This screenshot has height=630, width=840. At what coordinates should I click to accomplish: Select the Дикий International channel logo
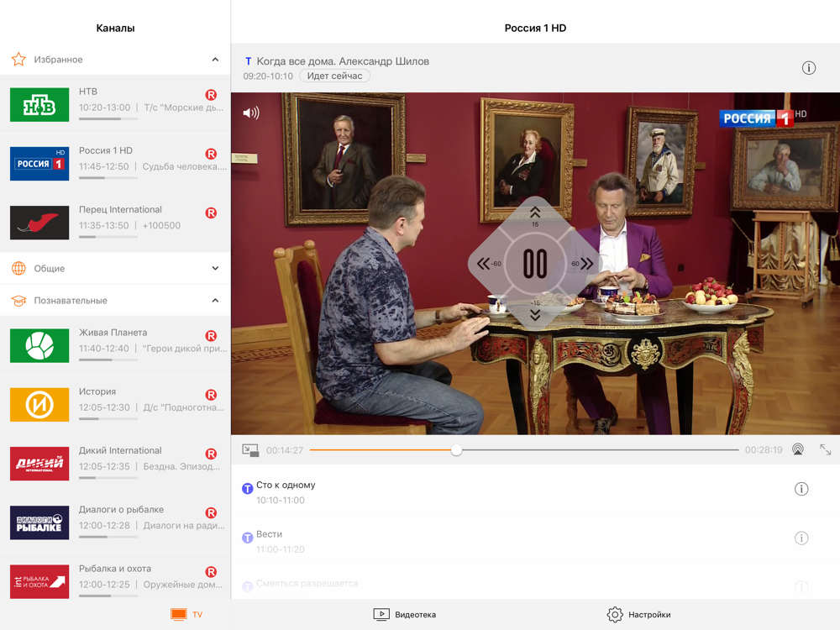pyautogui.click(x=39, y=464)
